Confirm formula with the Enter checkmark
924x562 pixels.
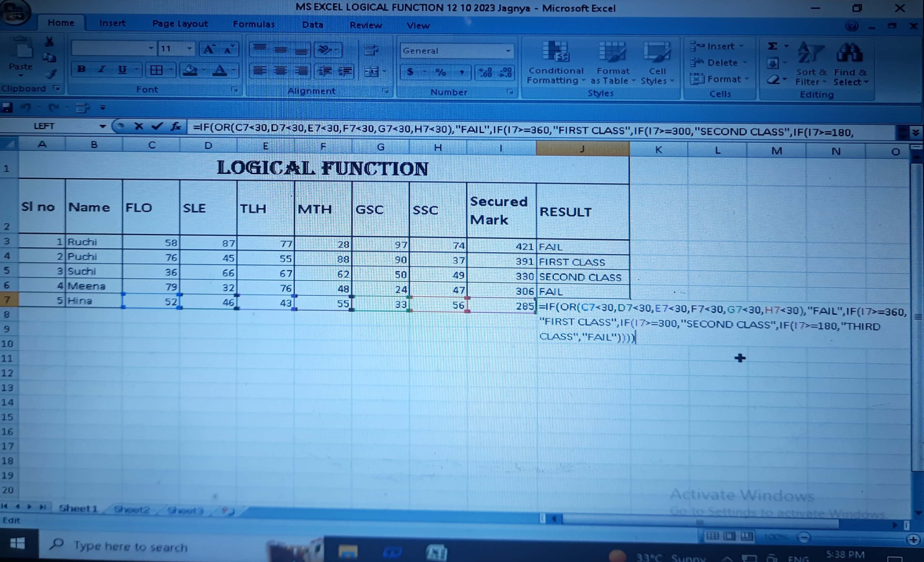[x=157, y=127]
